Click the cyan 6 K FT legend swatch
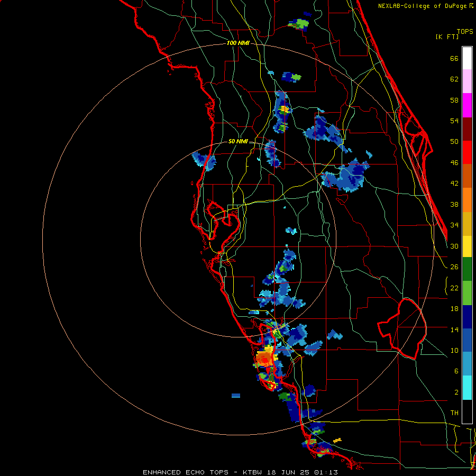476x476 pixels. [467, 388]
